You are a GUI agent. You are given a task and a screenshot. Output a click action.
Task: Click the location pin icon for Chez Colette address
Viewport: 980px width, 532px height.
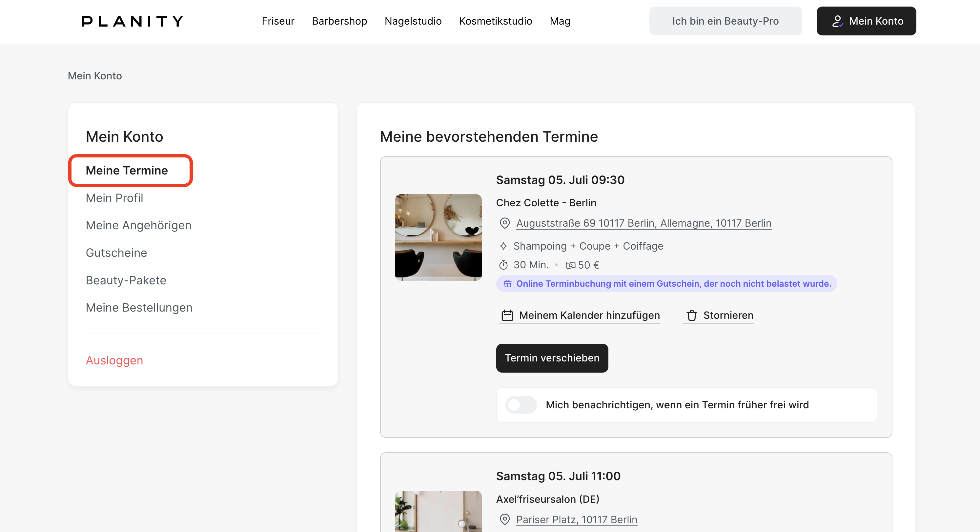click(x=504, y=223)
